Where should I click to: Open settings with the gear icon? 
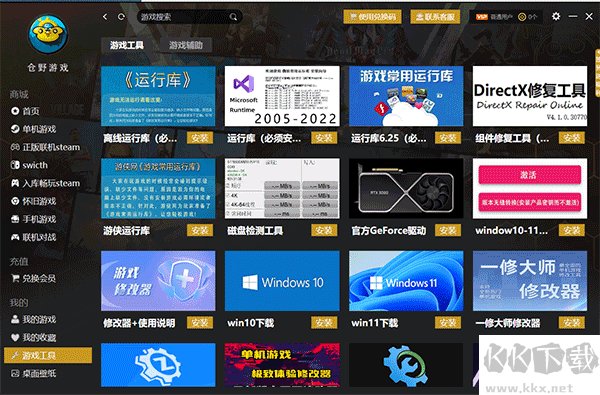coord(556,16)
